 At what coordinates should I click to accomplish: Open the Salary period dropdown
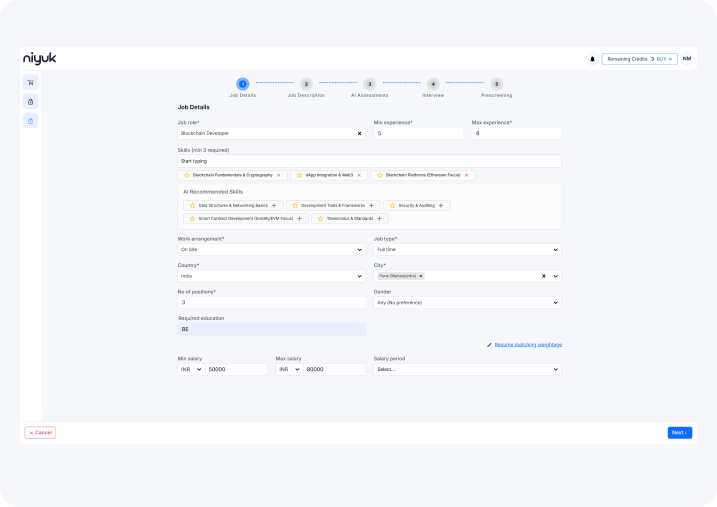[467, 369]
